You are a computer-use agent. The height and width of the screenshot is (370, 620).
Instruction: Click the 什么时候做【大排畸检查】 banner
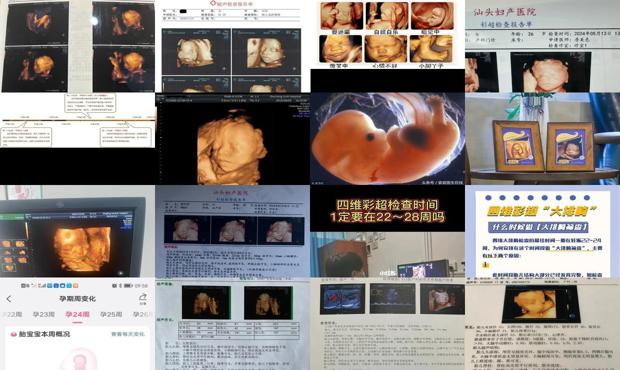[539, 227]
